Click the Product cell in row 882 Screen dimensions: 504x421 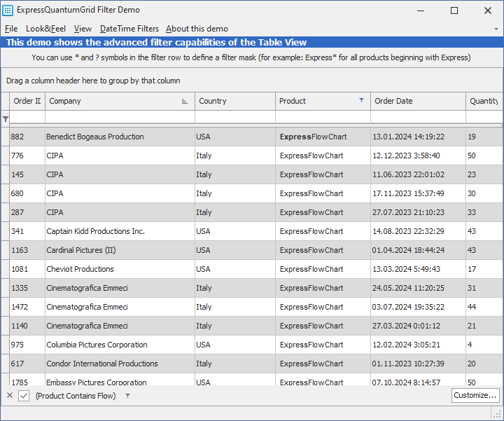[x=323, y=137]
